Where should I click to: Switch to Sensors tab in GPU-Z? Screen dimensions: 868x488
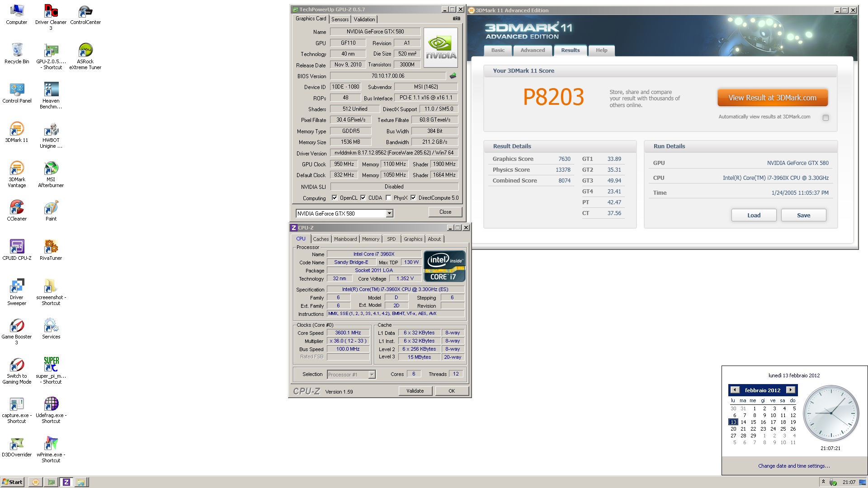click(x=340, y=19)
